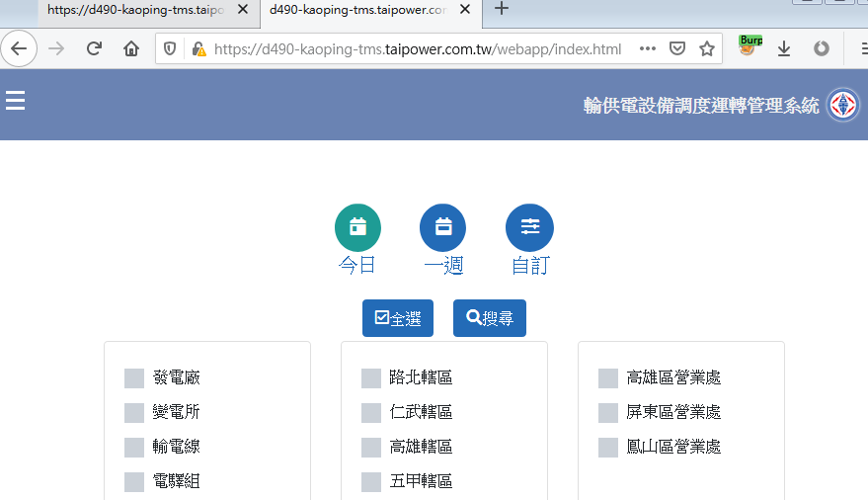Go to browser home page

coord(131,48)
